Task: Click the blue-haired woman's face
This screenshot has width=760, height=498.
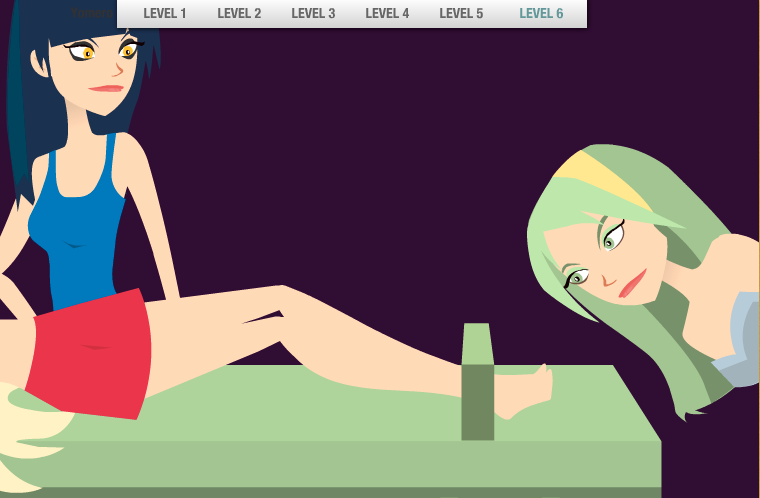Action: (100, 70)
